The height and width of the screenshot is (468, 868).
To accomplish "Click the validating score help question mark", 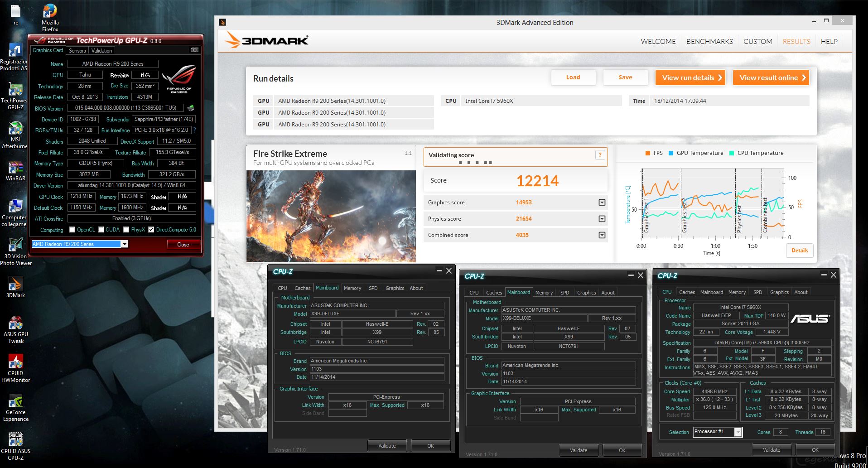I will [x=600, y=155].
